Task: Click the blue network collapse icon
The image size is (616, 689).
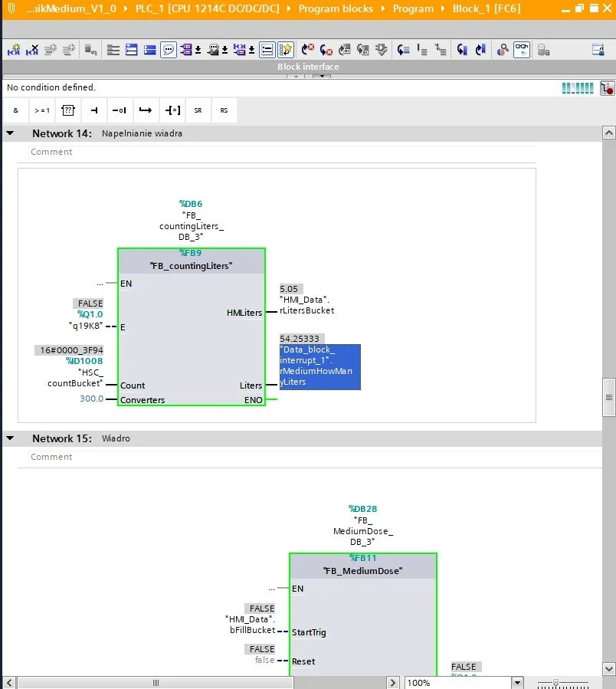Action: (150, 50)
